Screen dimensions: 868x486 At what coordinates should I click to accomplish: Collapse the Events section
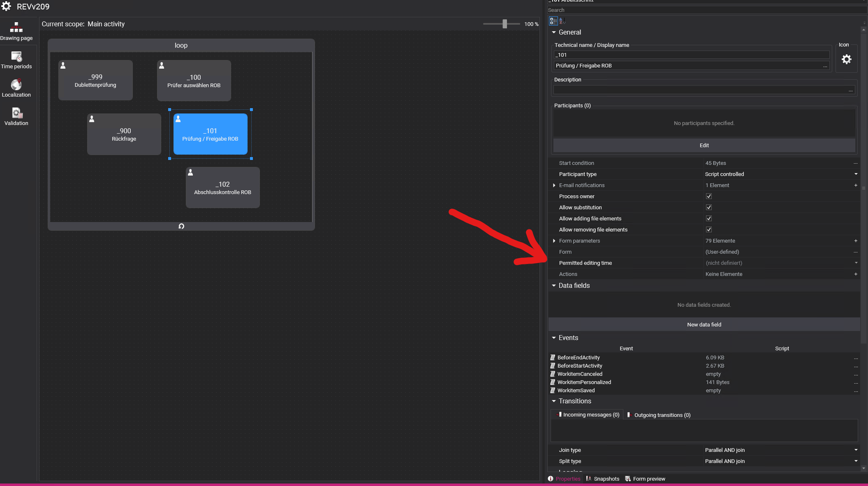click(554, 338)
